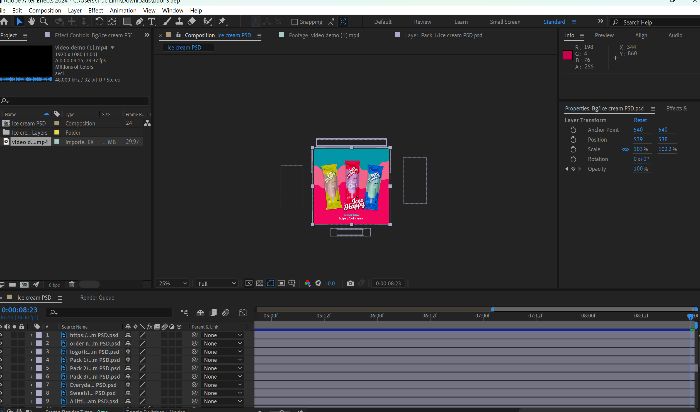Viewport: 700px width, 412px height.
Task: Click the project color depth button
Action: point(54,284)
